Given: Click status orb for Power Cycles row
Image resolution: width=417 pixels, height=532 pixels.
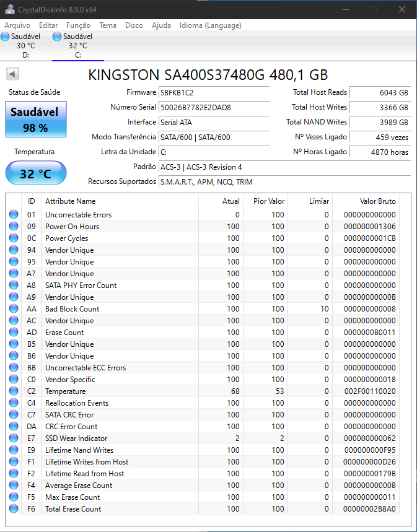Looking at the screenshot, I should pyautogui.click(x=14, y=238).
